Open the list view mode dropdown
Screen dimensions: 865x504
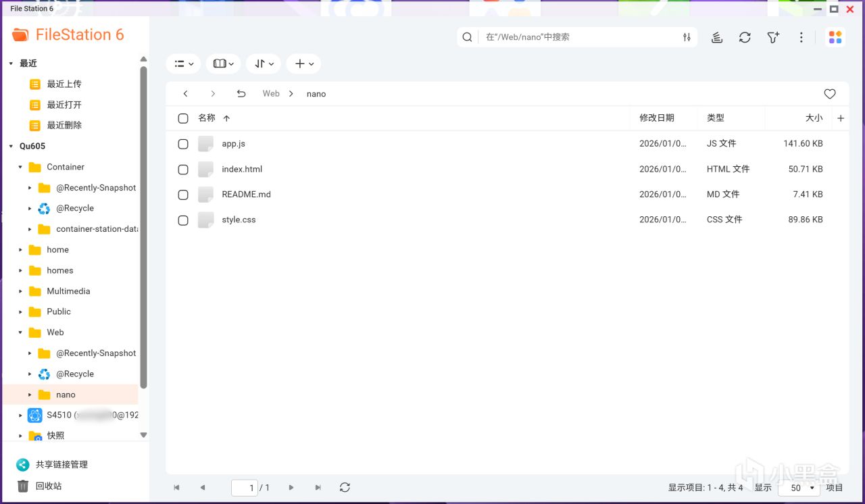pyautogui.click(x=183, y=64)
